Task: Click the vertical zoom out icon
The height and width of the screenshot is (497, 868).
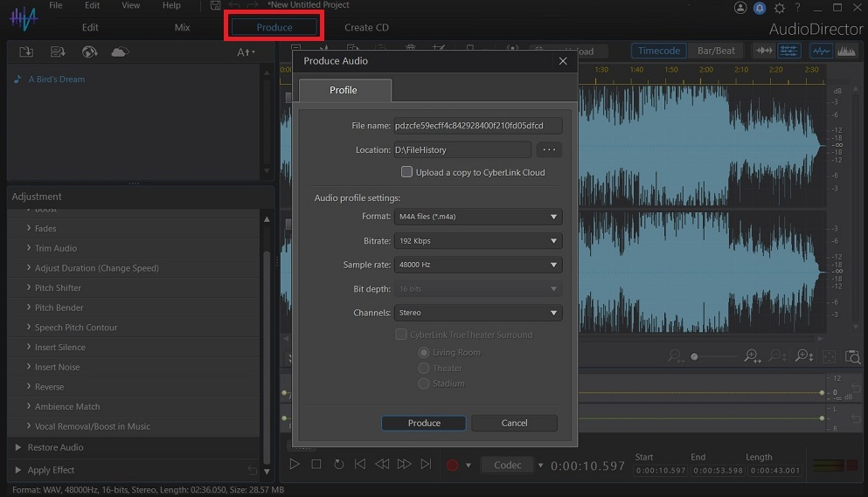Action: [x=778, y=356]
